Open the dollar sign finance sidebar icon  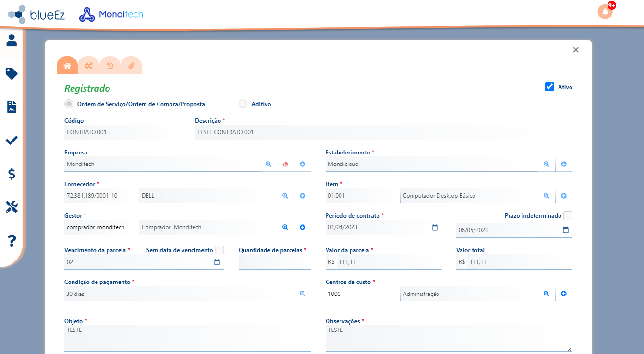tap(12, 174)
